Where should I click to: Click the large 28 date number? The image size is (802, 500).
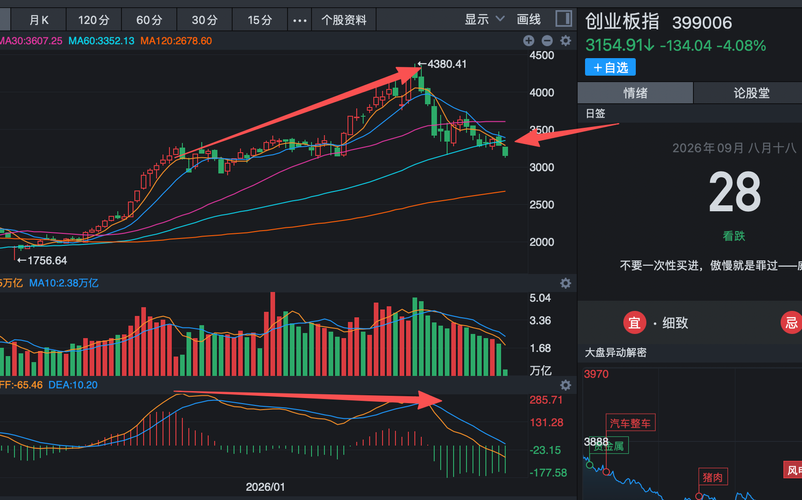[x=734, y=193]
